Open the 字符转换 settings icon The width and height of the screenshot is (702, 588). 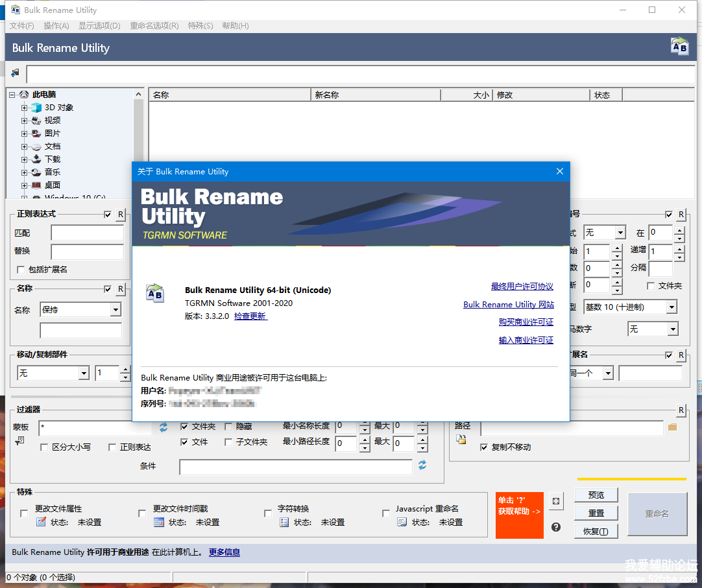[284, 522]
